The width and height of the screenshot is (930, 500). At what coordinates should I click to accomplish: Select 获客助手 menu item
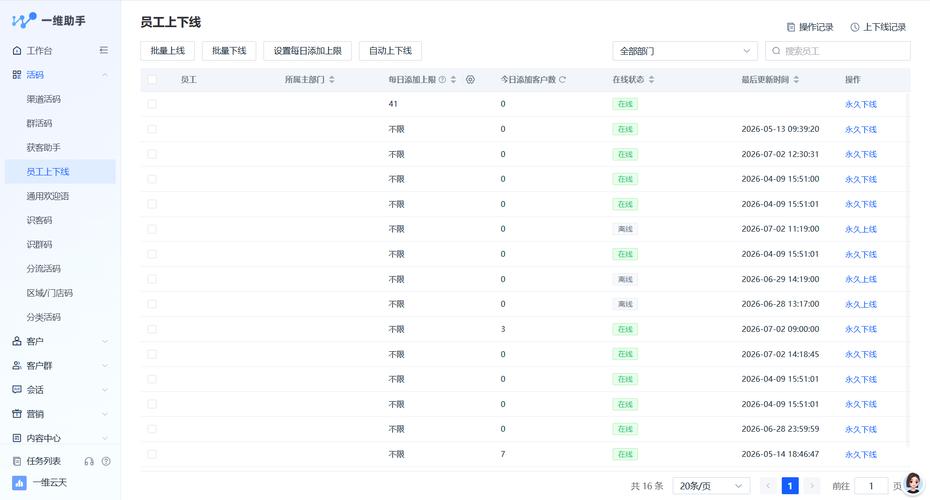pyautogui.click(x=44, y=147)
